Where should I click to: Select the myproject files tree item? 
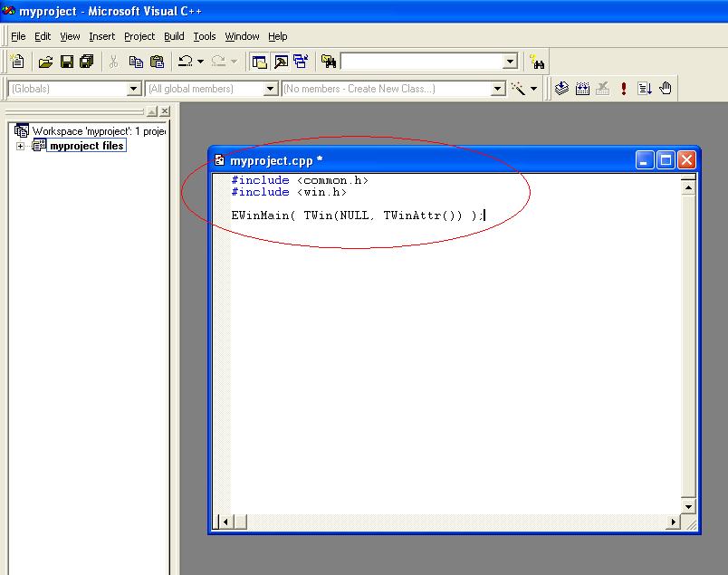(86, 146)
